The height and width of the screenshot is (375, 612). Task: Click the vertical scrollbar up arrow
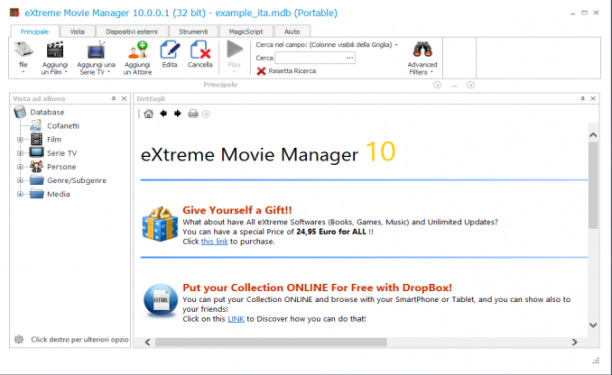tap(593, 135)
